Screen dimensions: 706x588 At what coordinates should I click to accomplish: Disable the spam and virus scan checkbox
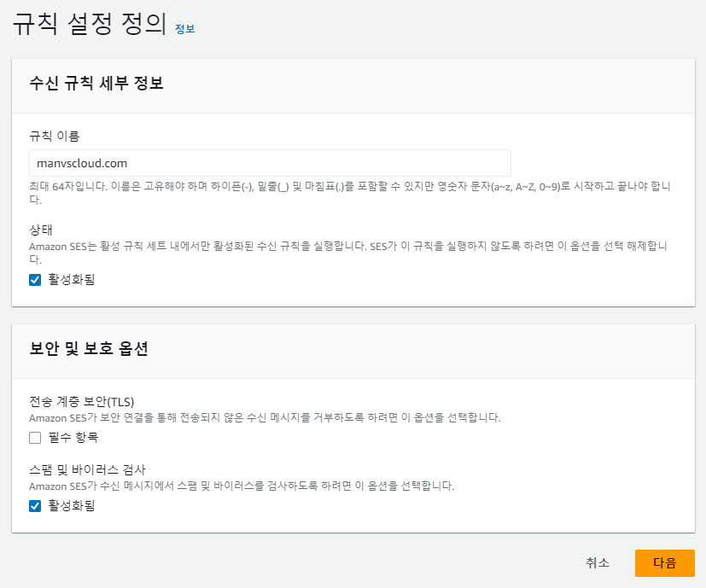(35, 506)
